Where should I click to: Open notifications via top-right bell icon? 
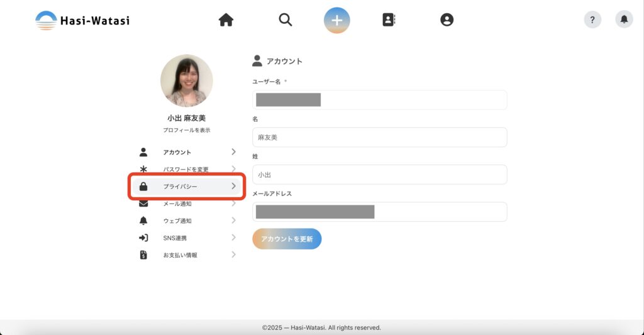(624, 20)
